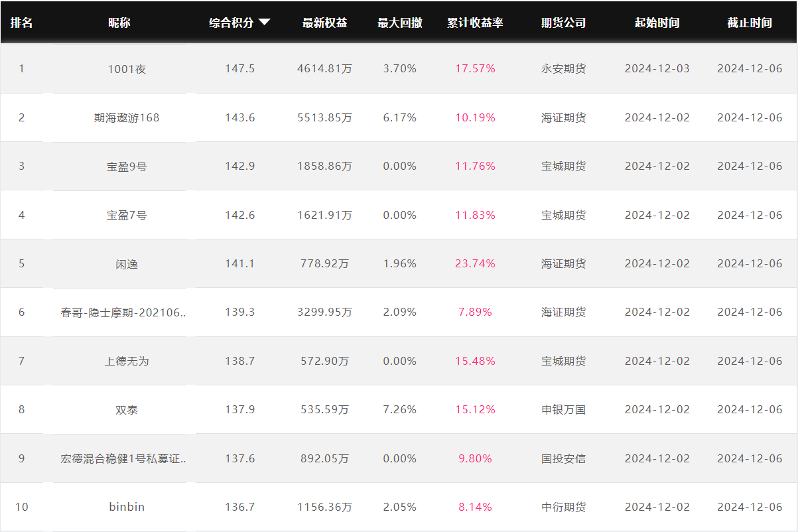Click score value 142.9
The height and width of the screenshot is (532, 798).
[x=239, y=166]
